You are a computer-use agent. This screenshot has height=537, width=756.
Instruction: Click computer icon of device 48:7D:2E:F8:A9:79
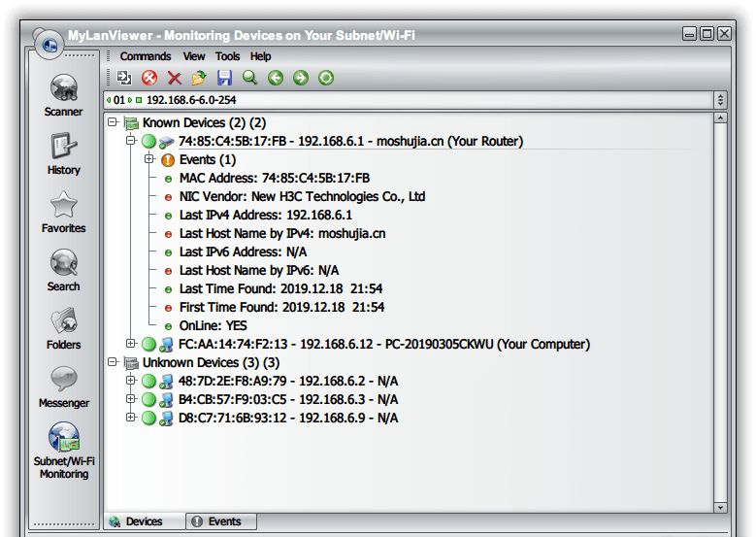point(166,382)
